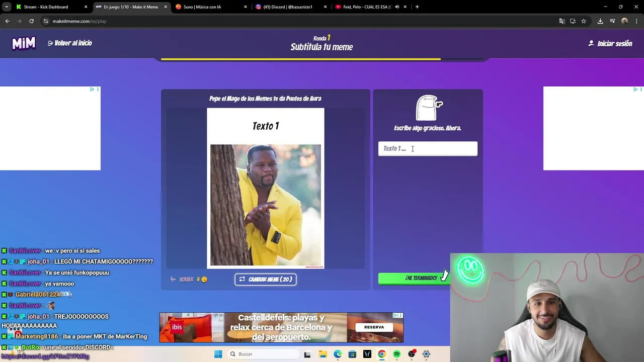Open a new browser tab
Image resolution: width=644 pixels, height=362 pixels.
coord(417,7)
